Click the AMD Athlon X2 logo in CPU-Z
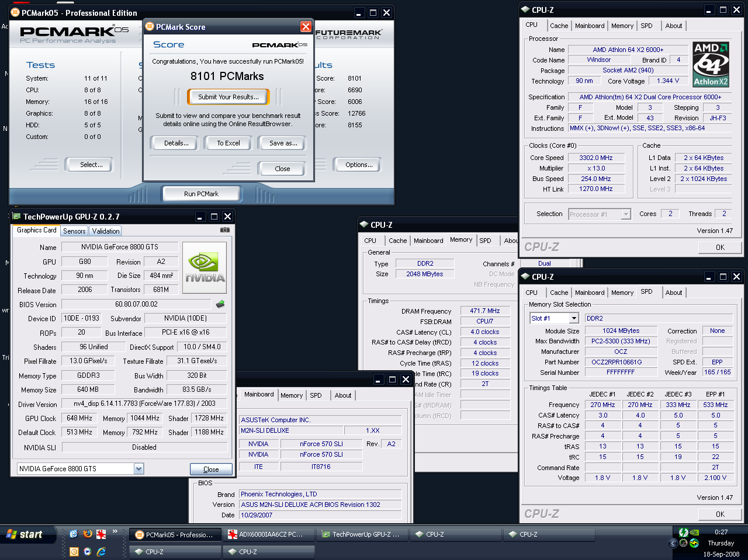Viewport: 748px width, 560px height. (711, 64)
